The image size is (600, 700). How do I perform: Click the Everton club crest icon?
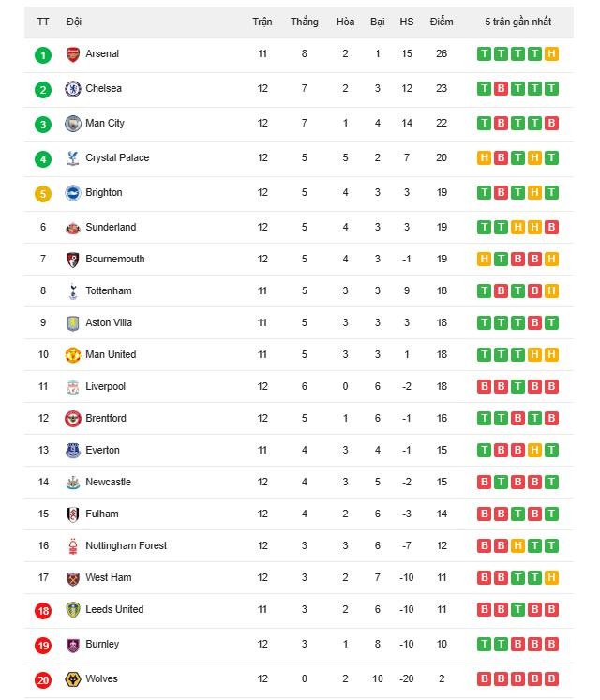pyautogui.click(x=73, y=451)
